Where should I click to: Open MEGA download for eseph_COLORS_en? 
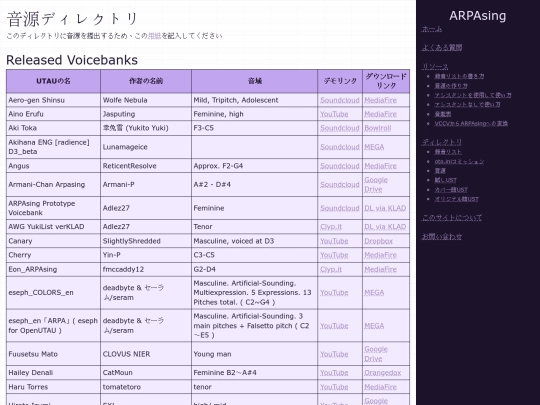[374, 293]
